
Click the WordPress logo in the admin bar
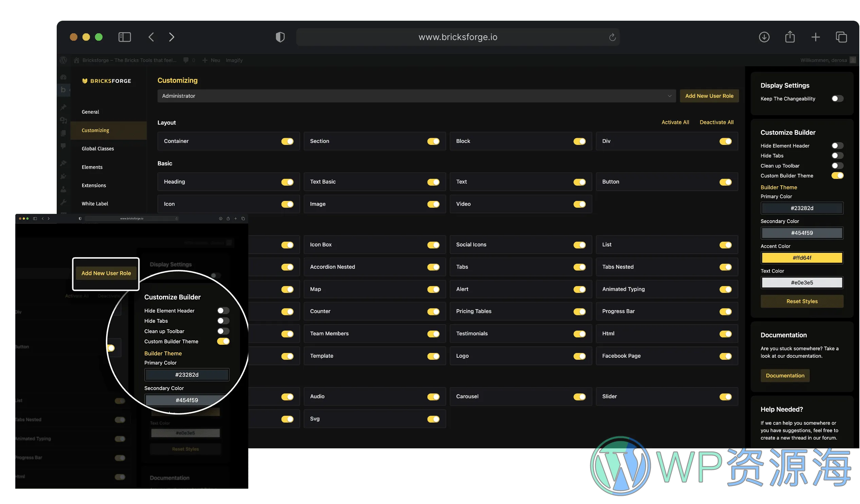coord(63,60)
